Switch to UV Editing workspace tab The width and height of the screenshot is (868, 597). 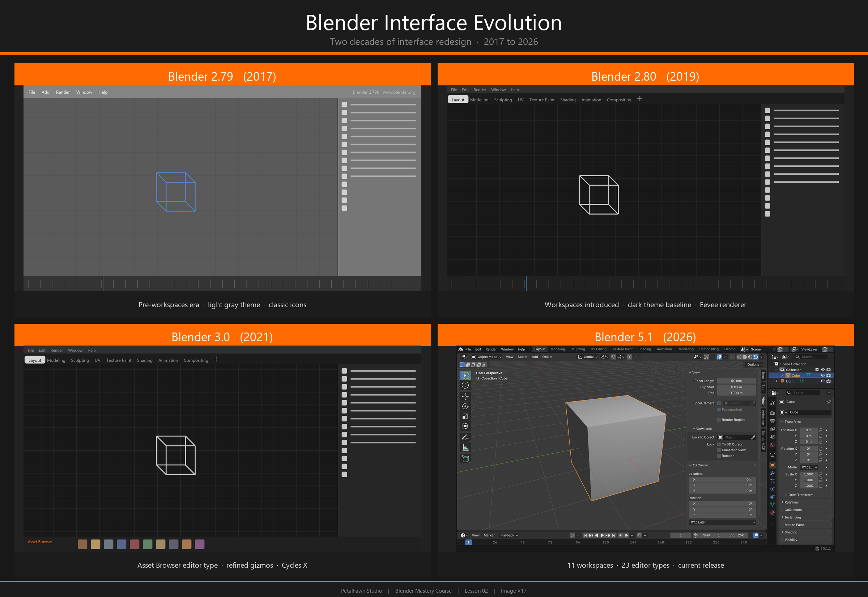pos(599,350)
